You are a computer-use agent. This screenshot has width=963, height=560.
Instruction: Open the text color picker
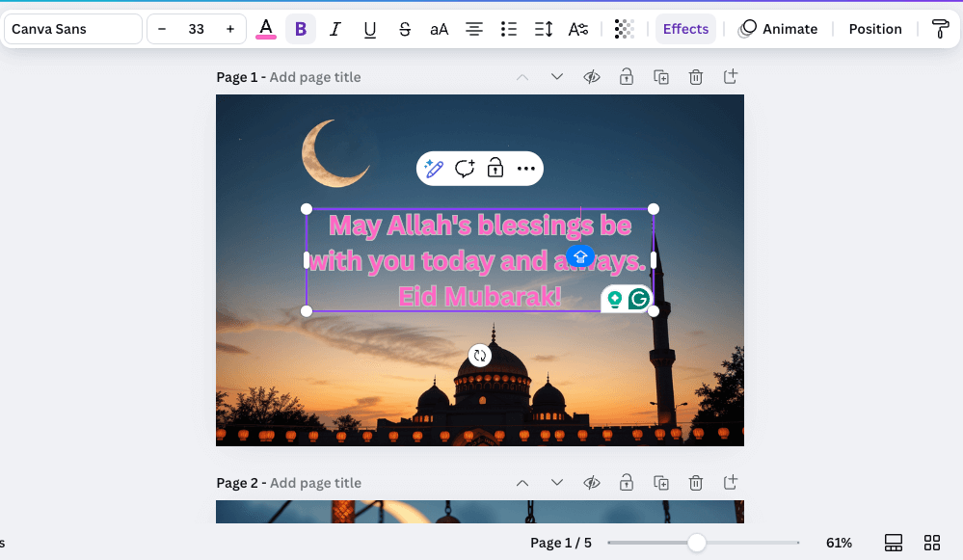[x=266, y=29]
